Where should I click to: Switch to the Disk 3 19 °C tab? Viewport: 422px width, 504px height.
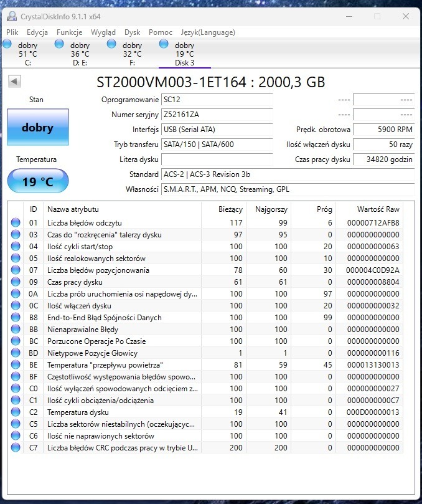click(x=185, y=54)
